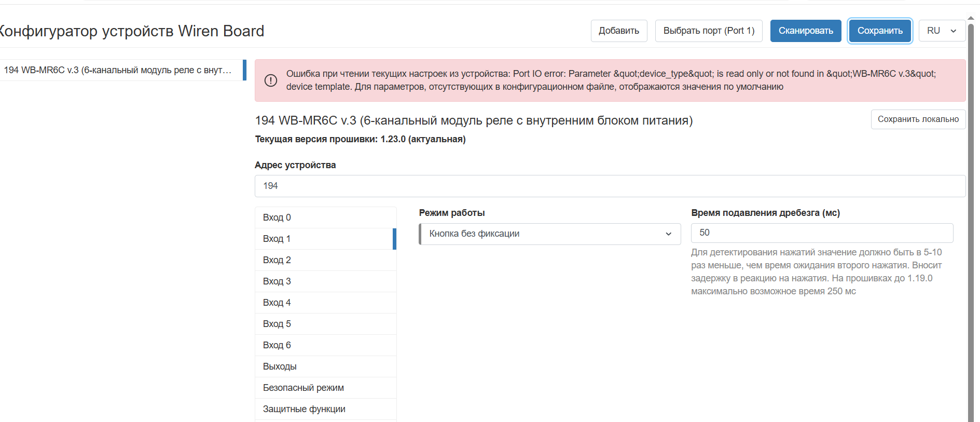Open the Выбрать порт (Port 1) selector
The image size is (980, 422).
708,31
